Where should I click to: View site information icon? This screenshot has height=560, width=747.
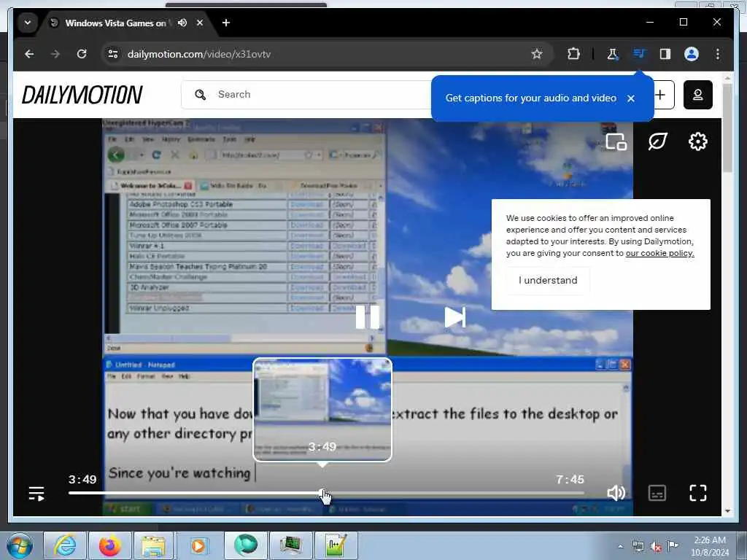(113, 54)
